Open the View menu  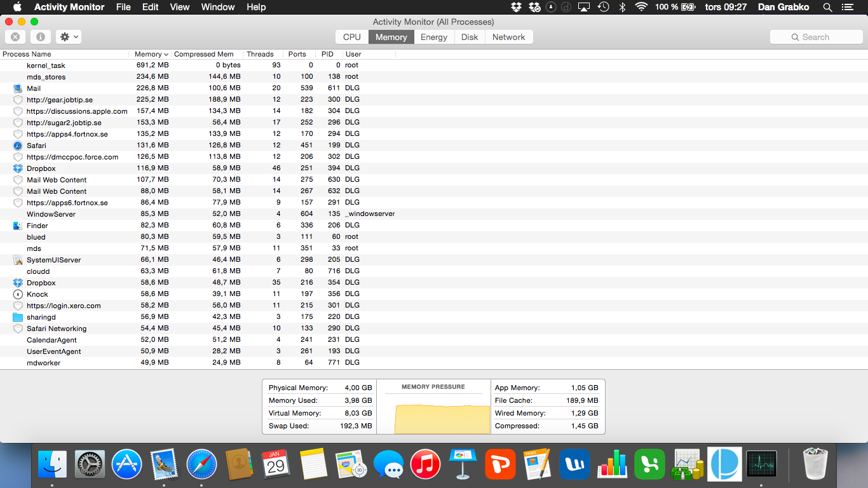pos(180,7)
